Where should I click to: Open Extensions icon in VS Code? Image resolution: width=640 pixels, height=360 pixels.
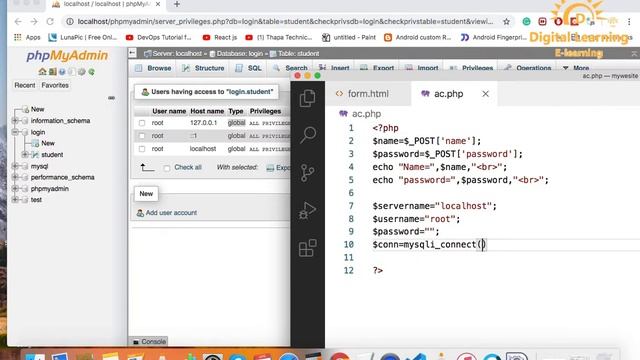click(x=307, y=248)
